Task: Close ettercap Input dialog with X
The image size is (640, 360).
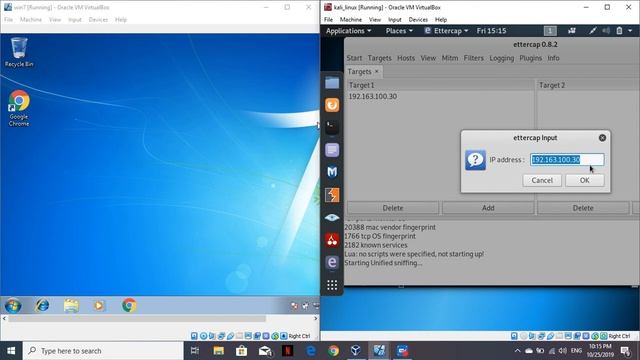Action: 602,138
